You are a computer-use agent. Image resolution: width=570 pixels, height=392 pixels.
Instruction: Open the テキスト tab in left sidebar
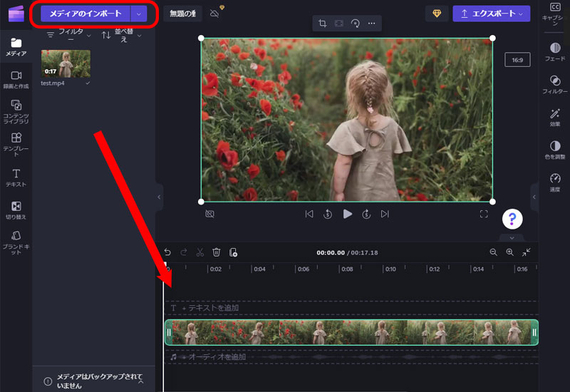[x=16, y=177]
